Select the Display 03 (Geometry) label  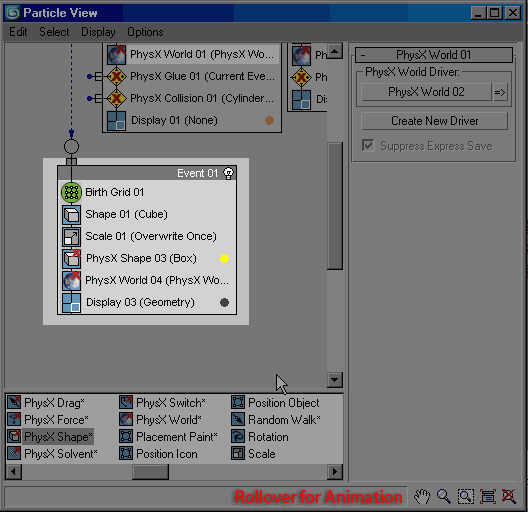140,302
